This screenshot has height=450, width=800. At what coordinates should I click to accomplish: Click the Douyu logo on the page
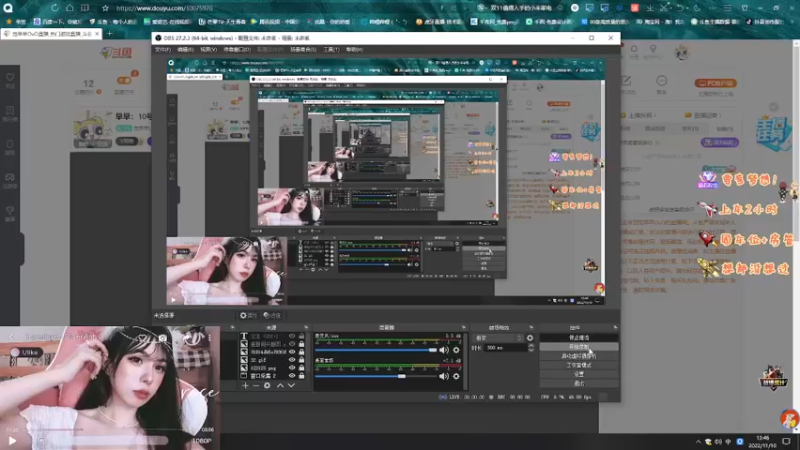pos(116,52)
